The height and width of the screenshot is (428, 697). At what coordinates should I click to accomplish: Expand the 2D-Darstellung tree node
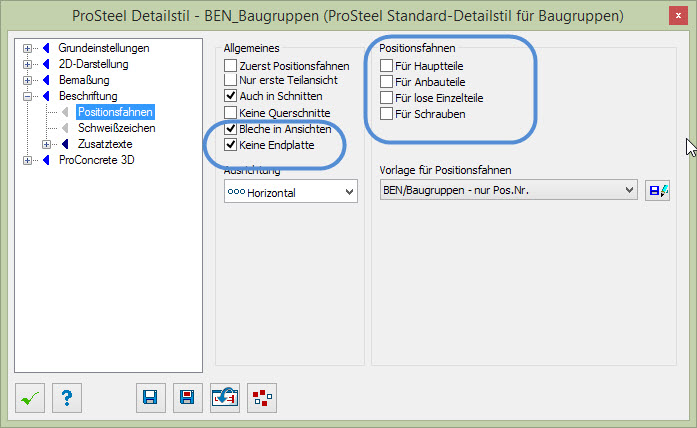[x=28, y=64]
